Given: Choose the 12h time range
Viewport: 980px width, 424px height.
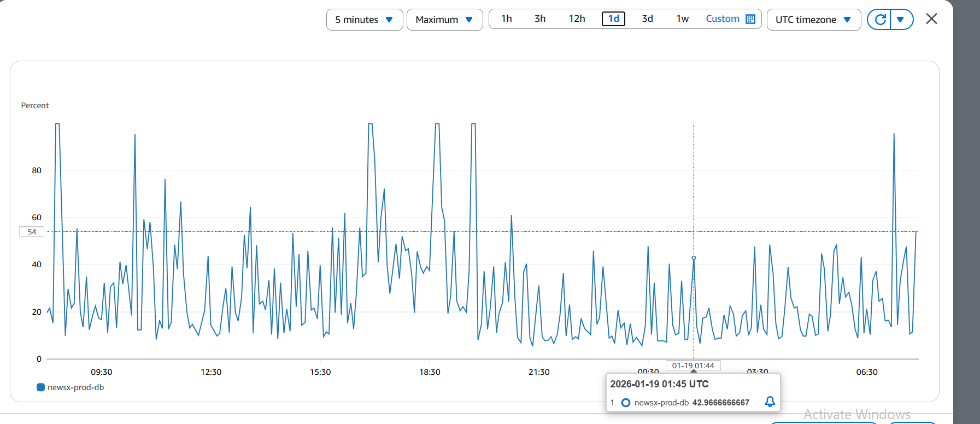Looking at the screenshot, I should pos(577,19).
